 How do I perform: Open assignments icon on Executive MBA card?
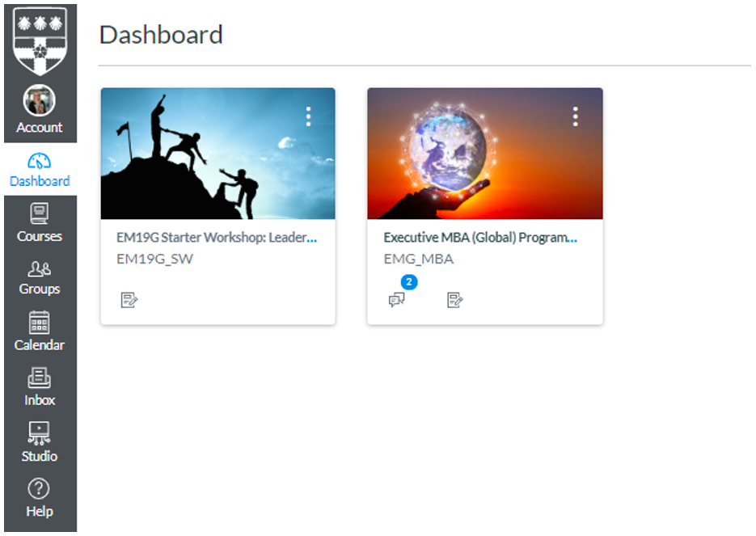pyautogui.click(x=455, y=300)
